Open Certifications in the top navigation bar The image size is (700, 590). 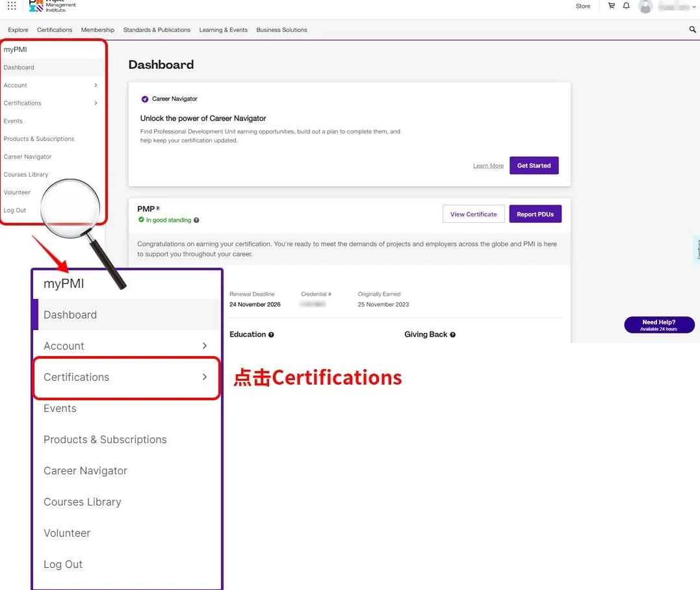point(55,30)
